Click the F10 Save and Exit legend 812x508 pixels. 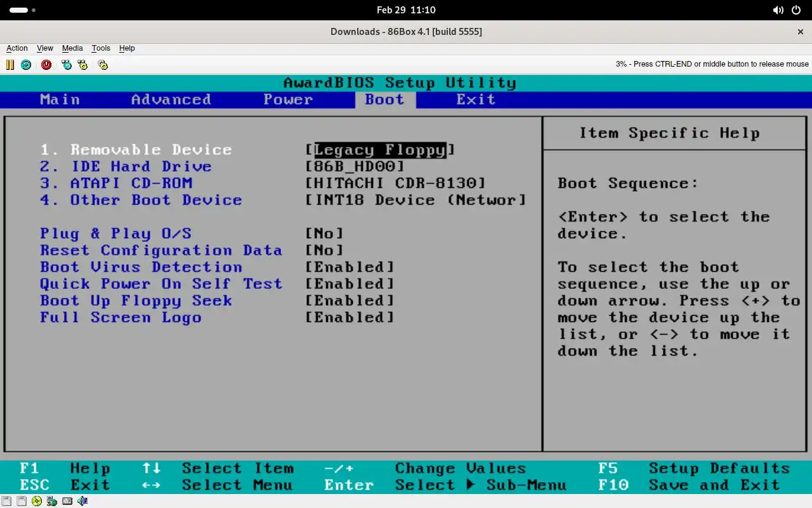click(689, 485)
